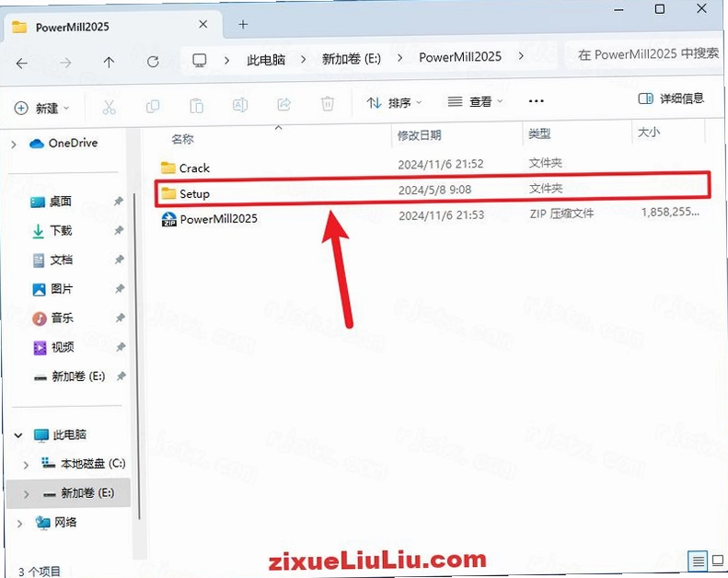Image resolution: width=728 pixels, height=578 pixels.
Task: Open 音乐 in quick access
Action: (53, 318)
